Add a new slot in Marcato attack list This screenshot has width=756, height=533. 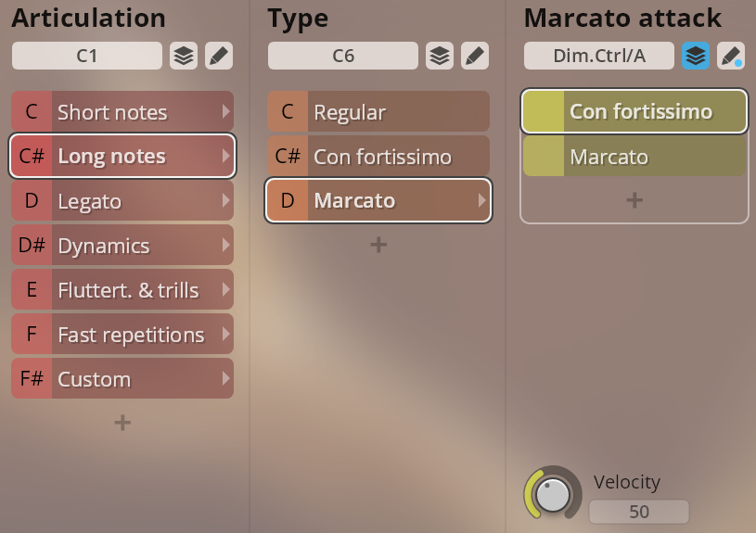[x=634, y=200]
